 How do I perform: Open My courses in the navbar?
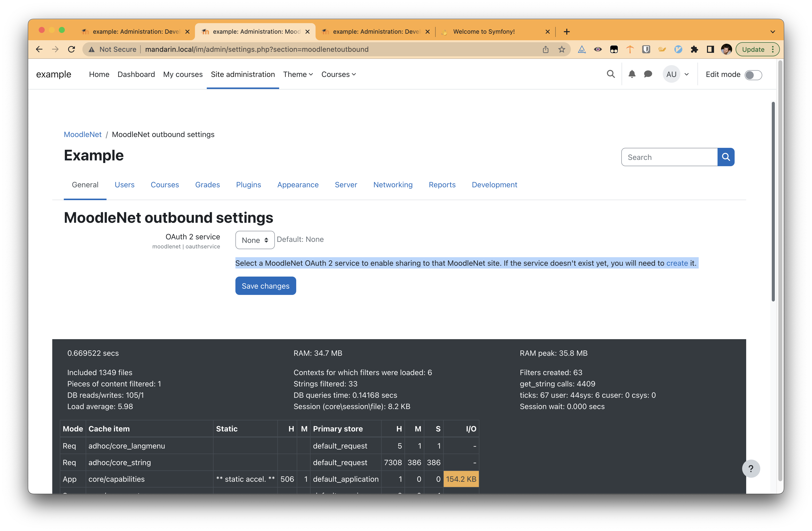[183, 74]
